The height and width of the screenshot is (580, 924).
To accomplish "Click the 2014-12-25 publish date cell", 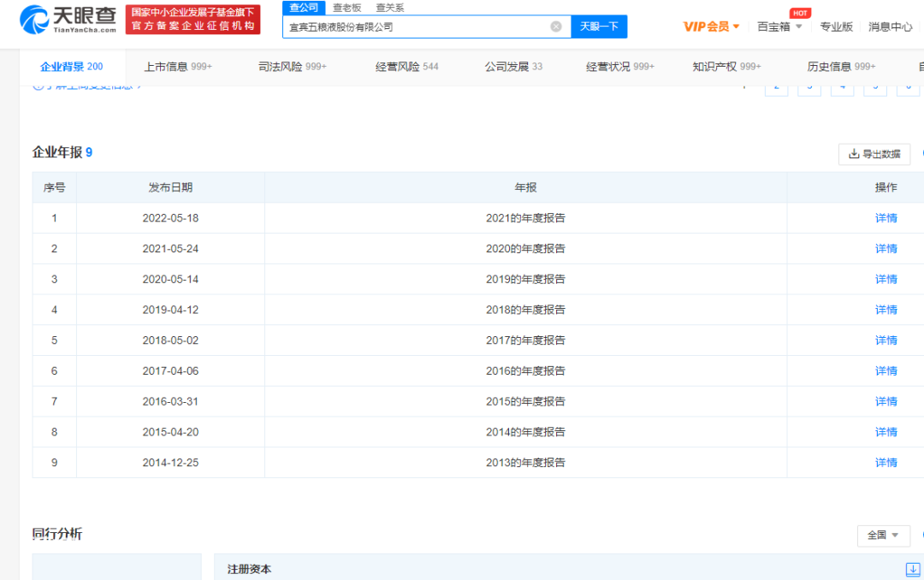I will coord(170,464).
